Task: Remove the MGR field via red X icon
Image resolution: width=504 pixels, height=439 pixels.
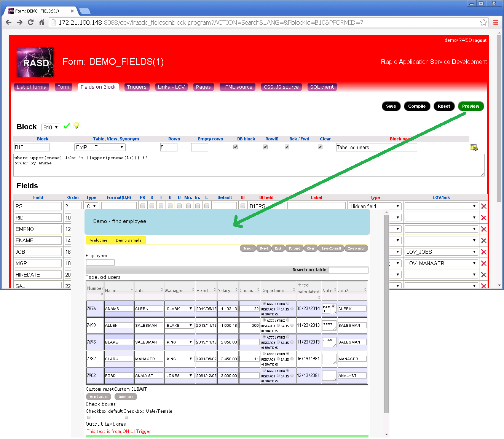Action: tap(483, 263)
